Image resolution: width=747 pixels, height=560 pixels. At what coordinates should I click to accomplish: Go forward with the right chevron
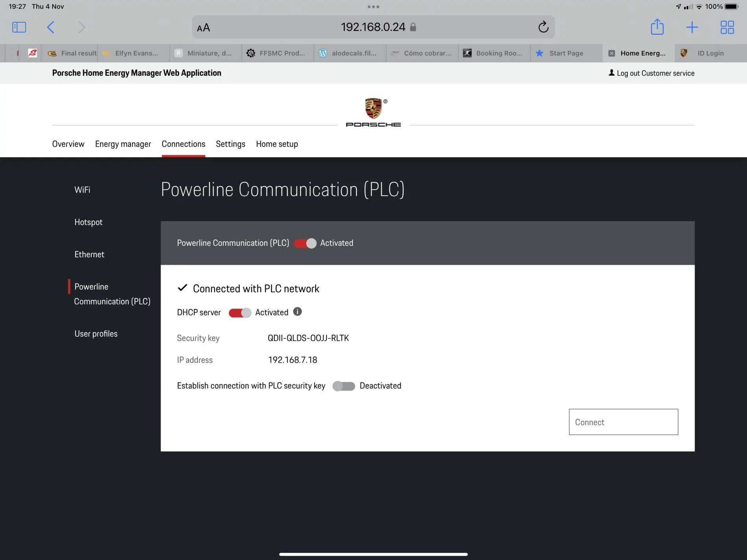81,27
